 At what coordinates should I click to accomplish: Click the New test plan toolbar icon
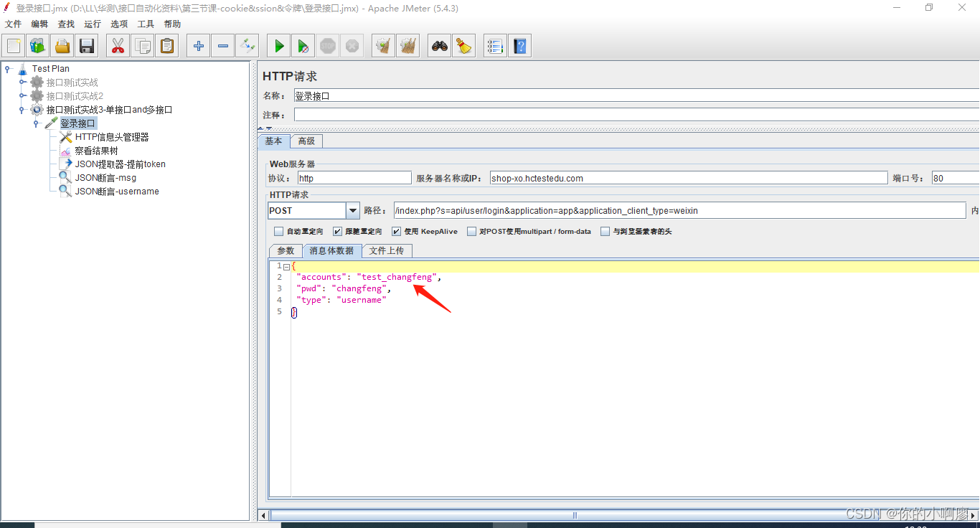(x=14, y=46)
